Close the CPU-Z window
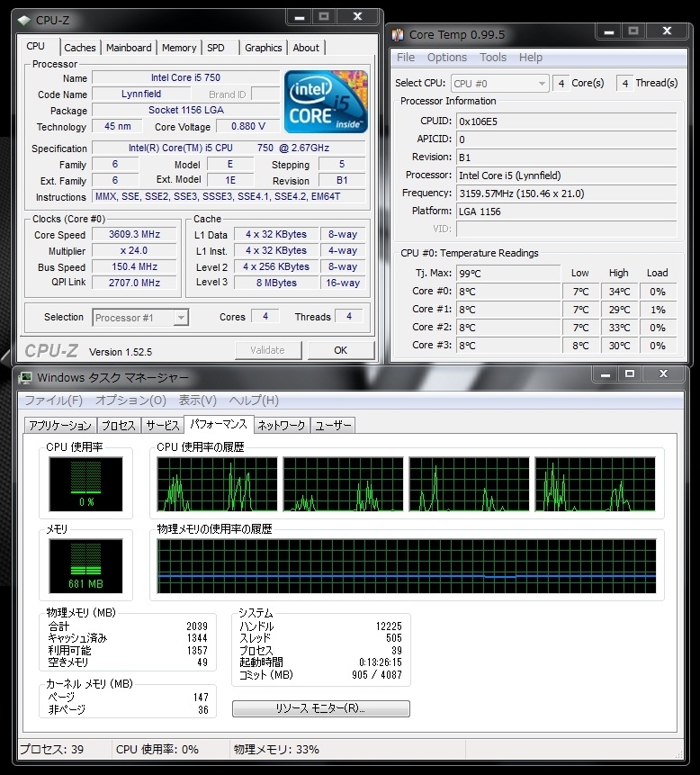The width and height of the screenshot is (700, 775). tap(358, 17)
